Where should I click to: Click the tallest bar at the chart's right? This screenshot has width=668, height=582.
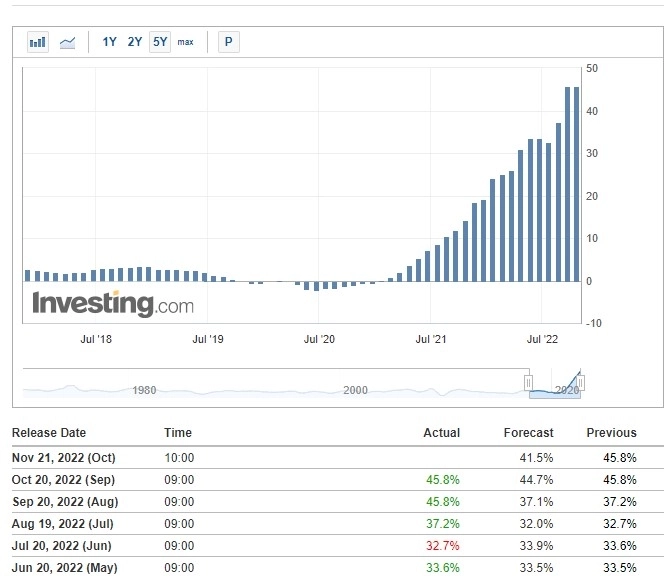coord(568,184)
